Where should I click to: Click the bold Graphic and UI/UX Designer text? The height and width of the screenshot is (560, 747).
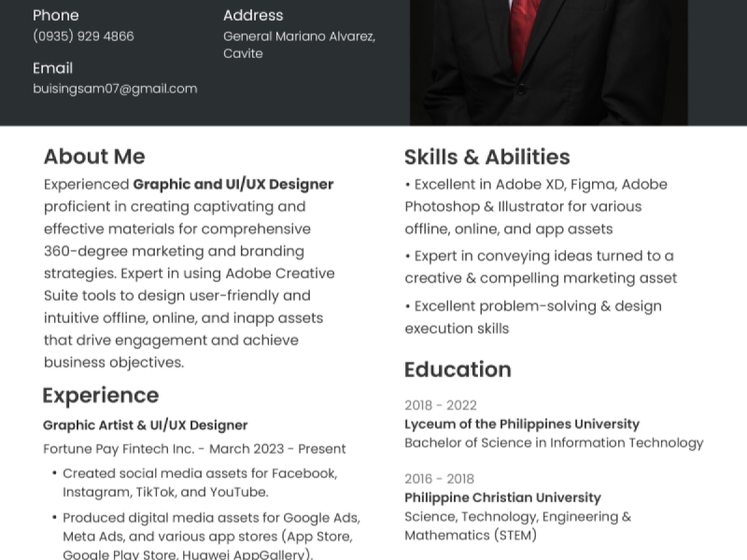tap(233, 184)
